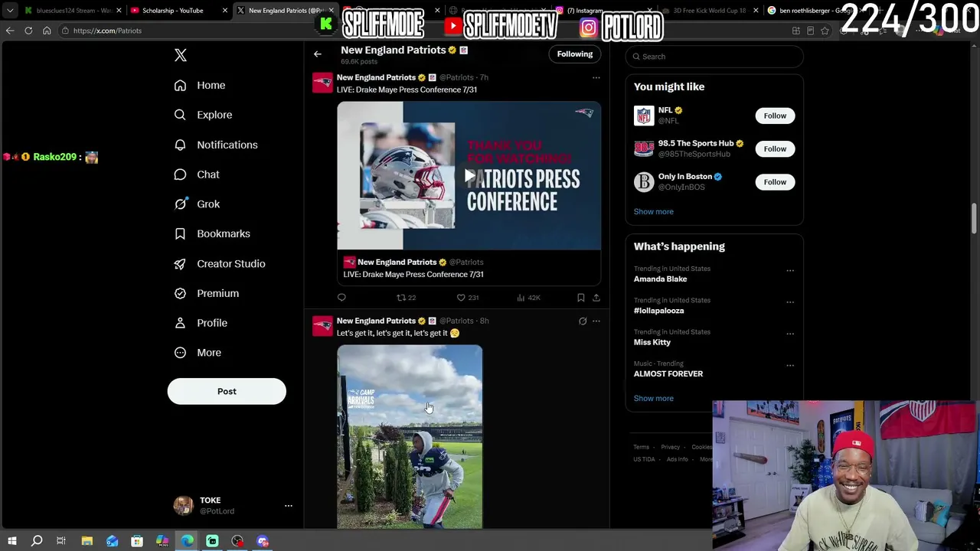Toggle the Following button for New England Patriots
The image size is (980, 551).
point(575,54)
